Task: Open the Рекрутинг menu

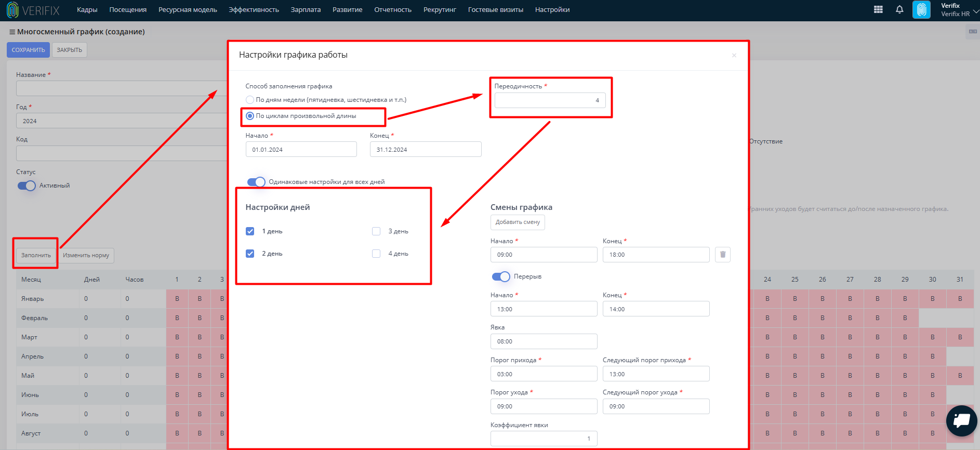Action: coord(440,10)
